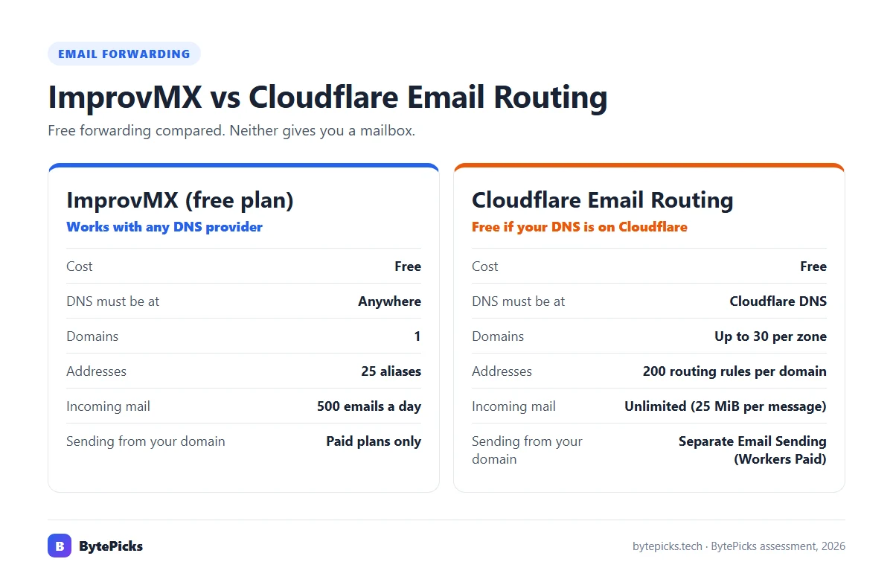Click the Addresses label in ImprovMX card
The height and width of the screenshot is (588, 893).
[x=96, y=371]
